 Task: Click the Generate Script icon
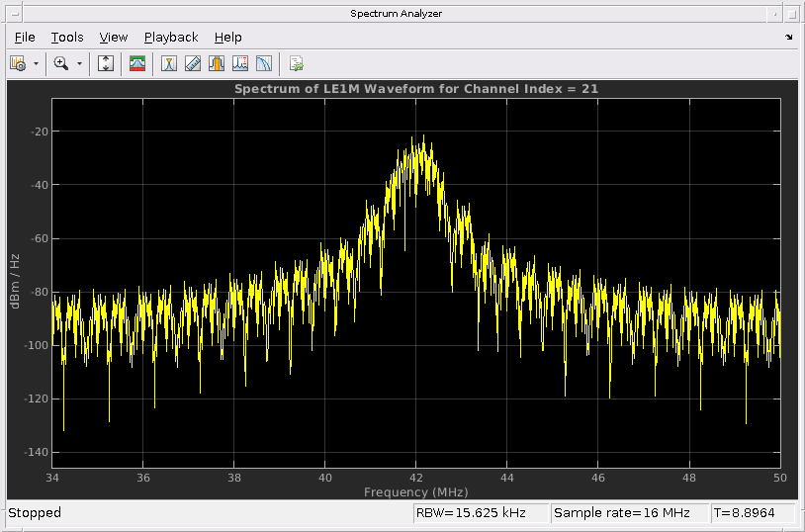(x=296, y=63)
